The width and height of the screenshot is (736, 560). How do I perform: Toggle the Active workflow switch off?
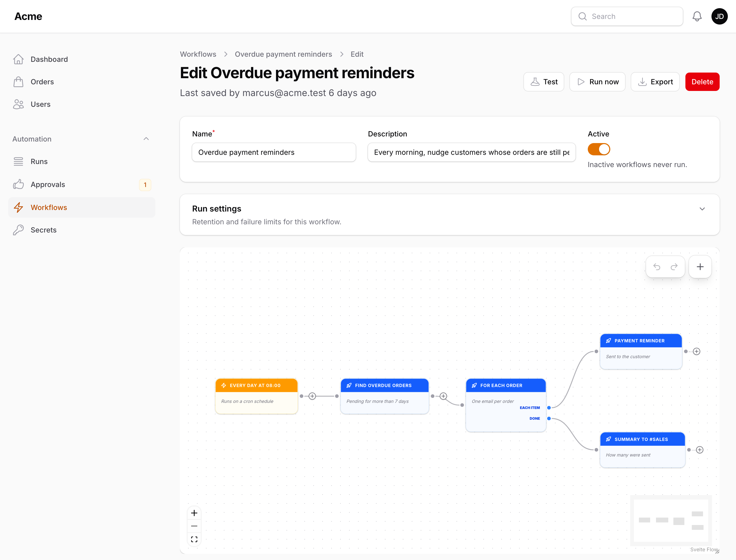point(599,149)
